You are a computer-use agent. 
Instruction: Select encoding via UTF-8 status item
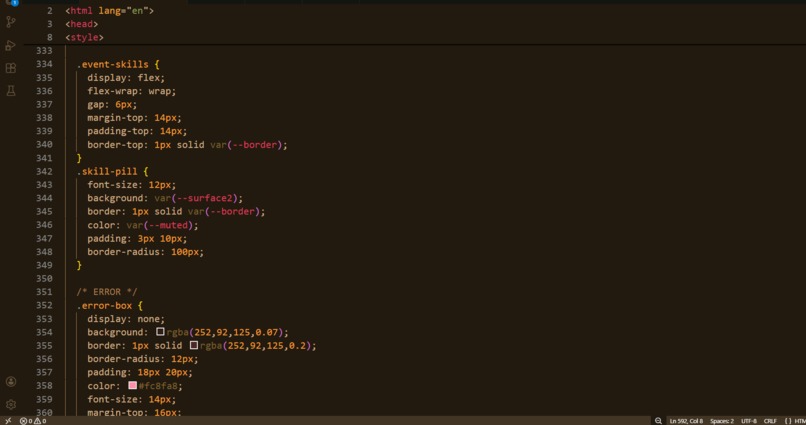click(x=748, y=421)
